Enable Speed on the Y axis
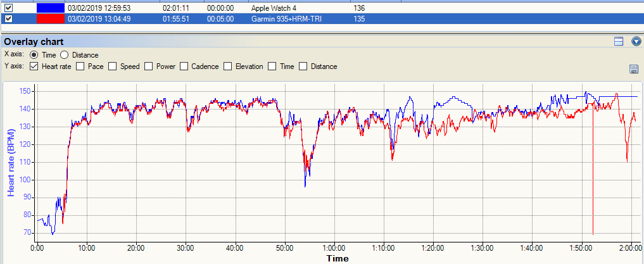The height and width of the screenshot is (264, 644). pyautogui.click(x=113, y=66)
